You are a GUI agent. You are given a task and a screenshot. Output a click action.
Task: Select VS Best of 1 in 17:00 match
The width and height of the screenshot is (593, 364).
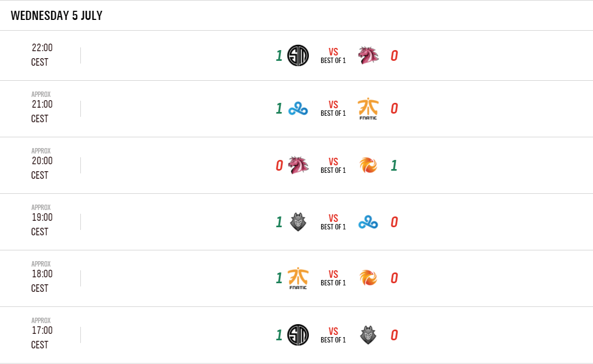click(x=333, y=335)
